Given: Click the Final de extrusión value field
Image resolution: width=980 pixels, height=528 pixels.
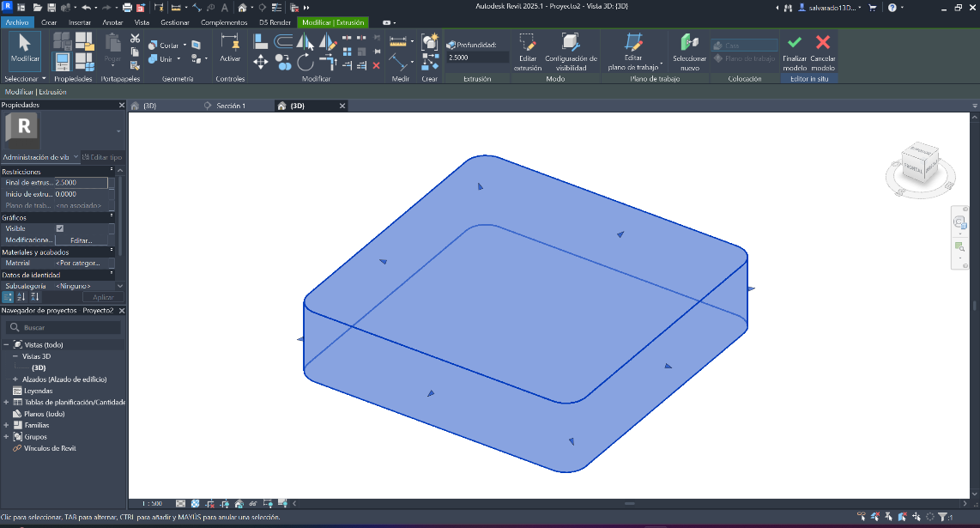Looking at the screenshot, I should (x=81, y=183).
